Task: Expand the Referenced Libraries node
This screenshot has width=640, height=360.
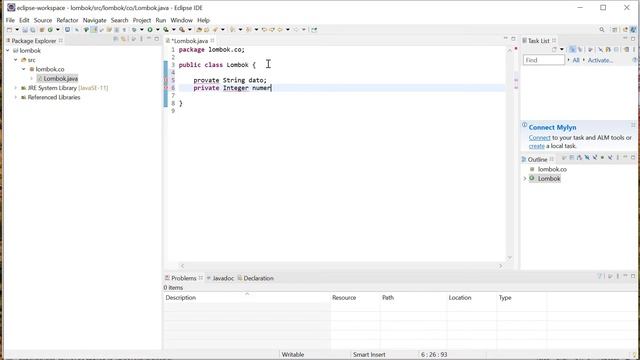Action: point(16,98)
